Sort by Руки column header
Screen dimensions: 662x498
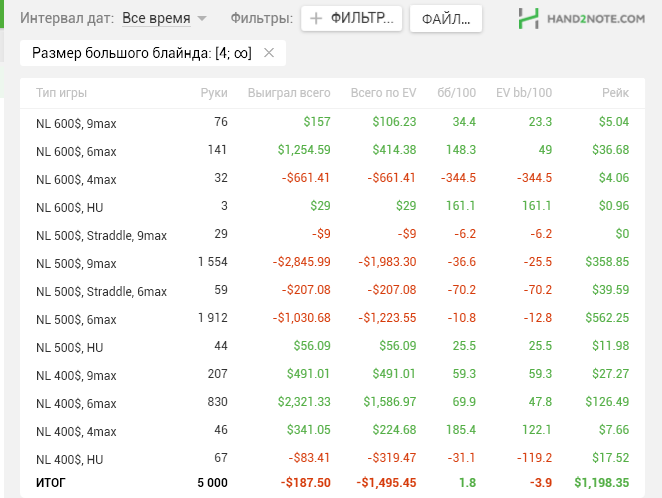214,93
